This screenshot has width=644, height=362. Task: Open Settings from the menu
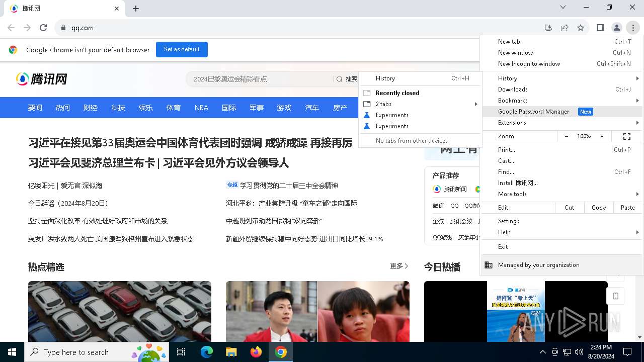tap(562, 221)
